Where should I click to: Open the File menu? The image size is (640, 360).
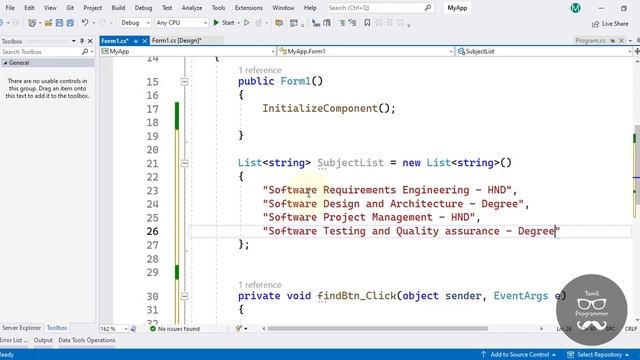tap(10, 8)
